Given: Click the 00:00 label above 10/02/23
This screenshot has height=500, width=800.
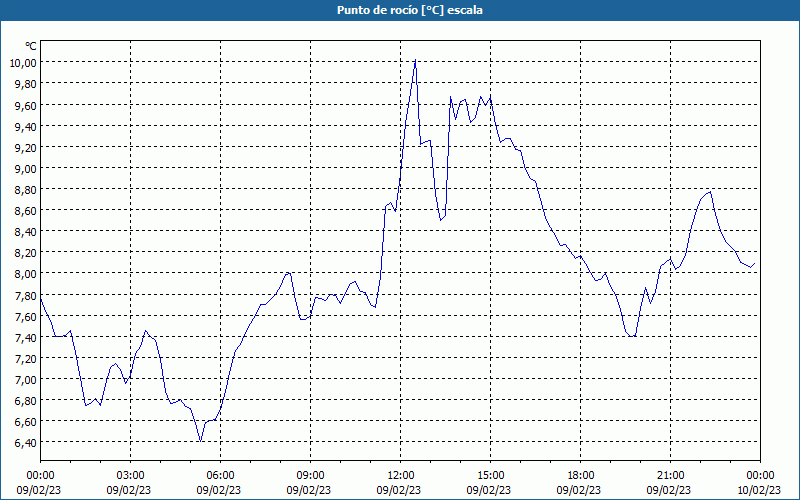Looking at the screenshot, I should (760, 475).
